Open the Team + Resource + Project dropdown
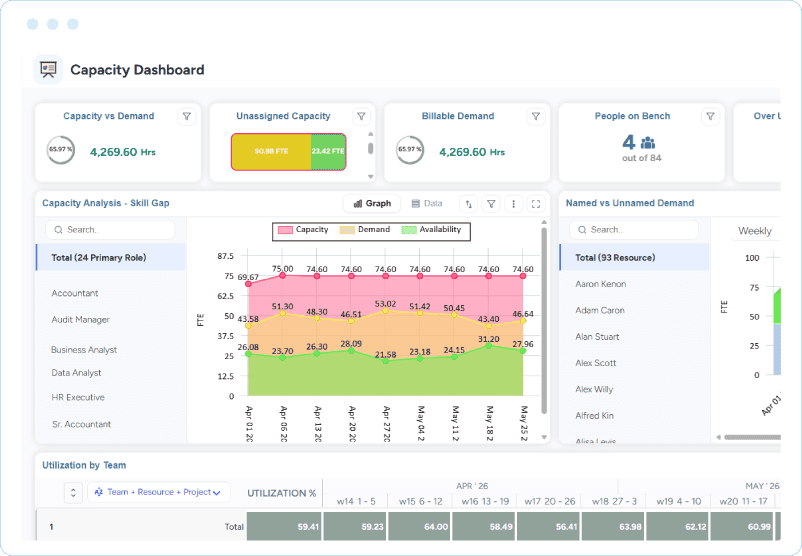This screenshot has width=802, height=556. pos(159,492)
